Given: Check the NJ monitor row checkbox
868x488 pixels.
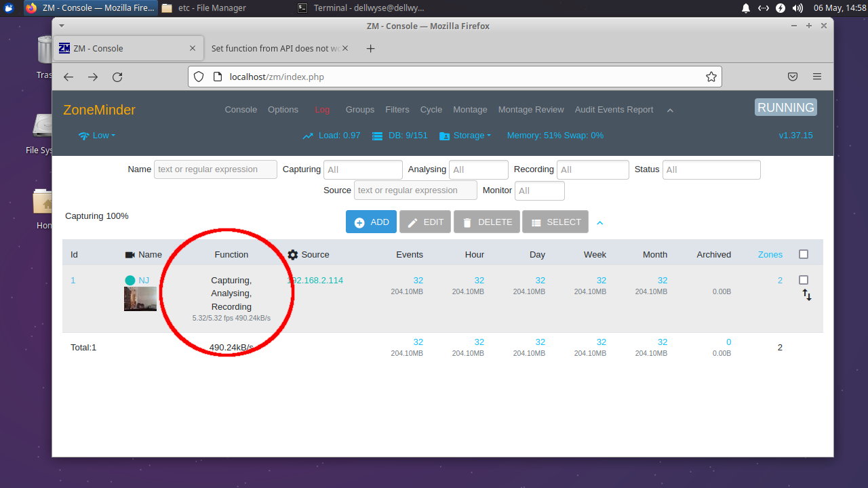Looking at the screenshot, I should click(804, 280).
